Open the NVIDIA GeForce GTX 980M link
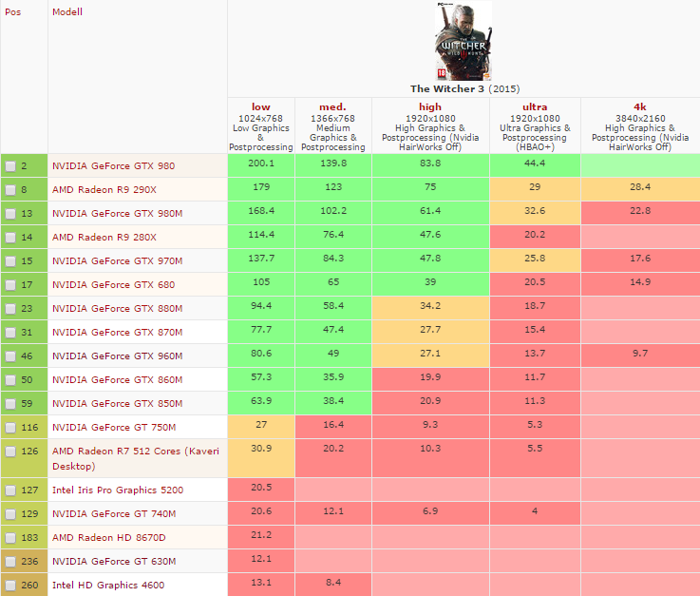The width and height of the screenshot is (700, 596). point(118,213)
